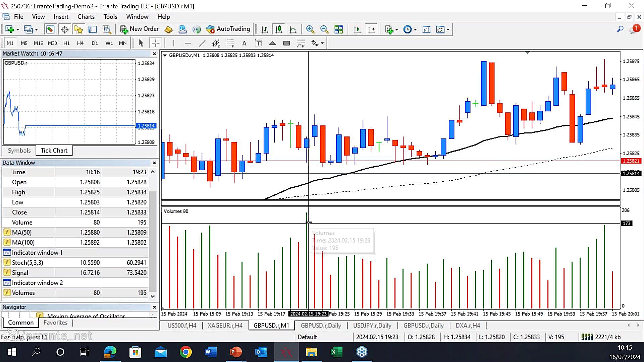The width and height of the screenshot is (644, 362).
Task: Open the Tools menu
Action: tap(110, 17)
